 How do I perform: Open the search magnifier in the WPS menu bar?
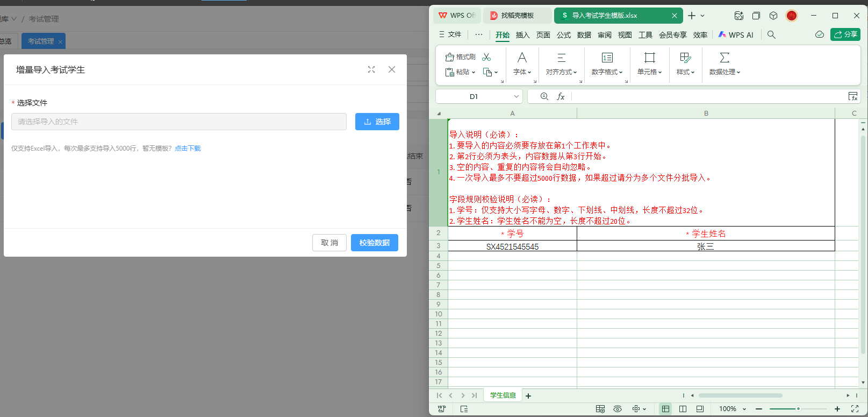[x=771, y=35]
